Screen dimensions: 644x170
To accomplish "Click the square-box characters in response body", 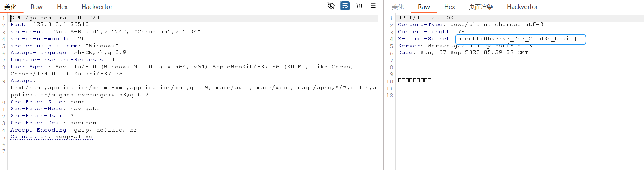I will (415, 80).
